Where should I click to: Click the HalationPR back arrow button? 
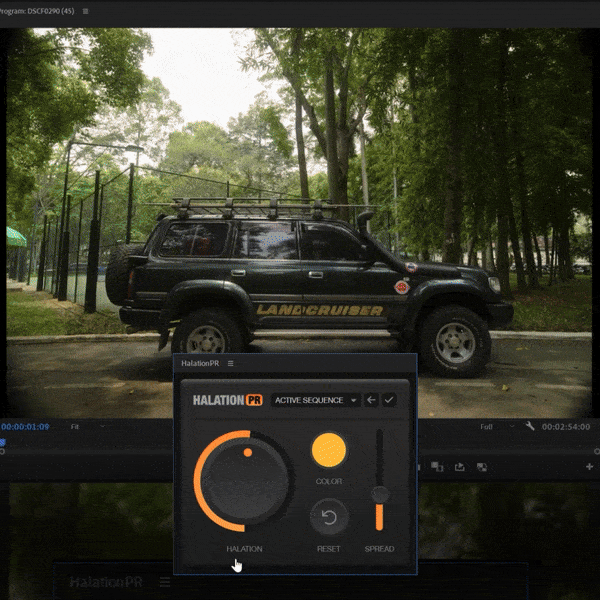click(371, 400)
